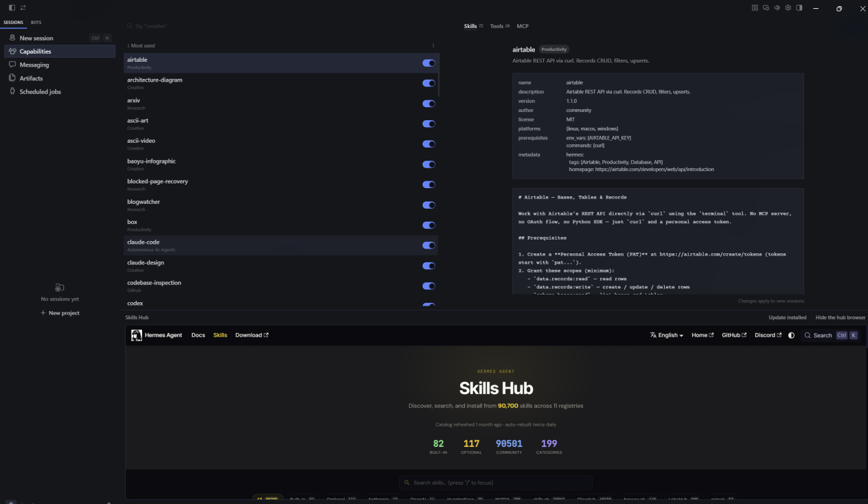Click New project in sidebar
Screen dimensions: 868x504
(60, 313)
